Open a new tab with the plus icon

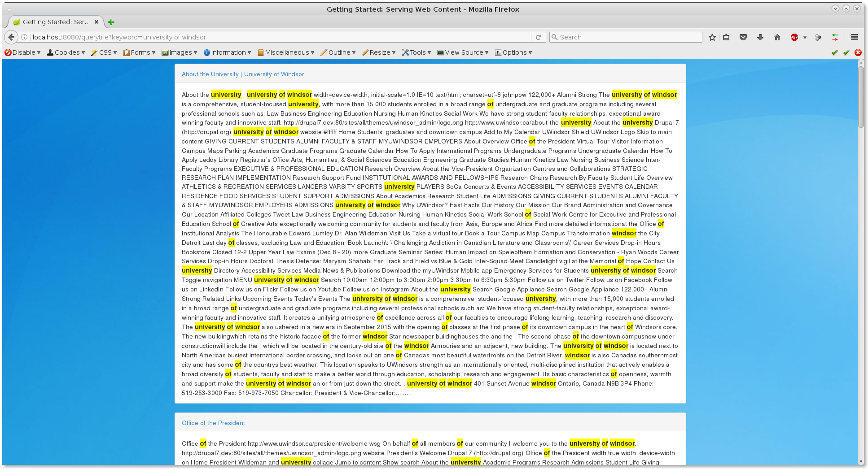111,22
